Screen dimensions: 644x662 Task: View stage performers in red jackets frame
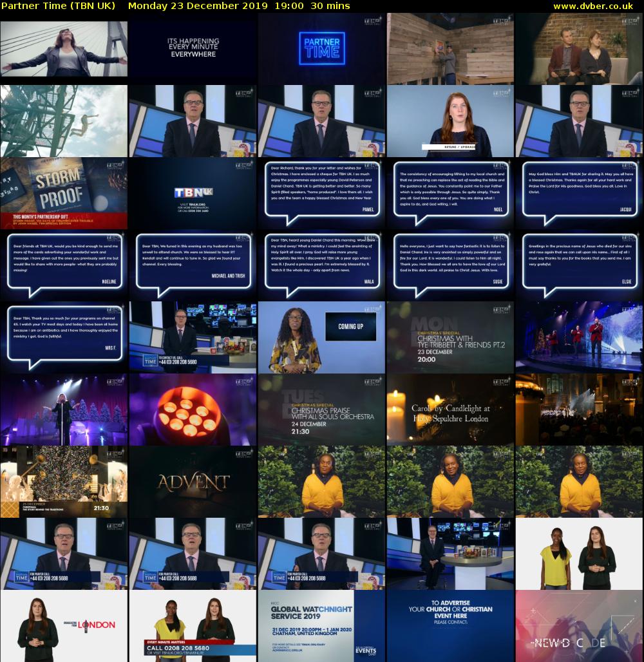580,337
